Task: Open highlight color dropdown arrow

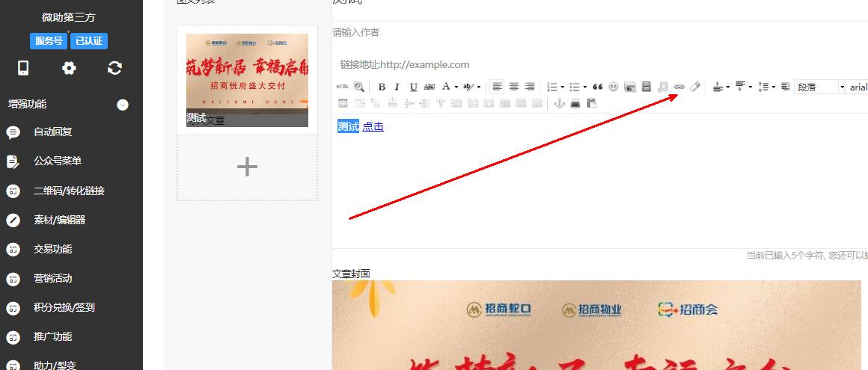Action: 479,87
